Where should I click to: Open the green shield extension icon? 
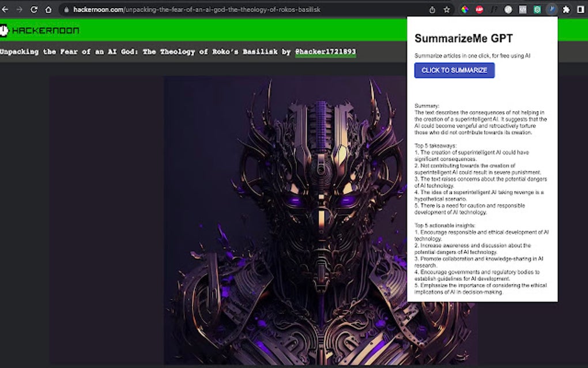coord(536,9)
